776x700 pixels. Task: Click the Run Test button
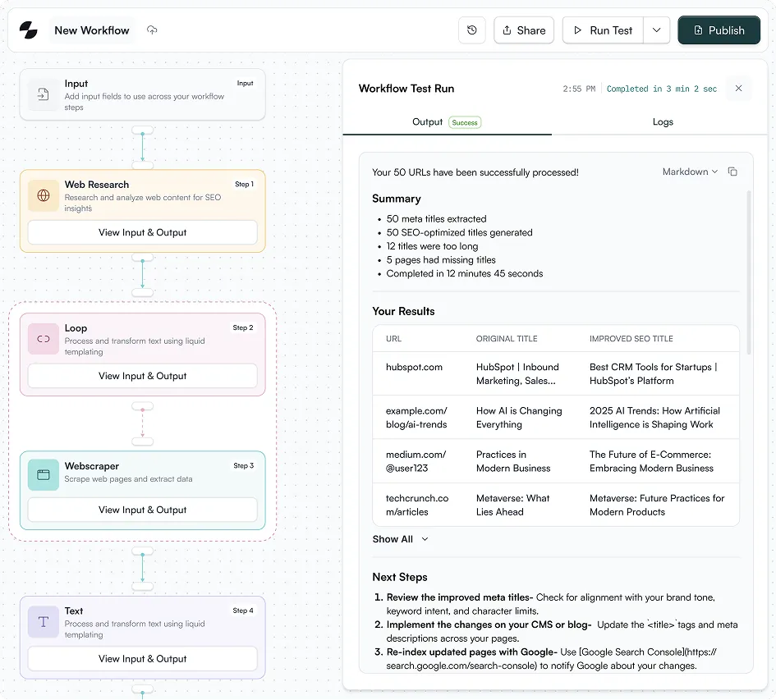pyautogui.click(x=603, y=30)
